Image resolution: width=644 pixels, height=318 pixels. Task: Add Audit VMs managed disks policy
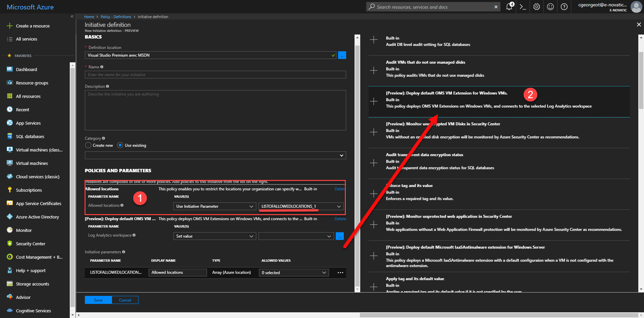click(x=374, y=71)
